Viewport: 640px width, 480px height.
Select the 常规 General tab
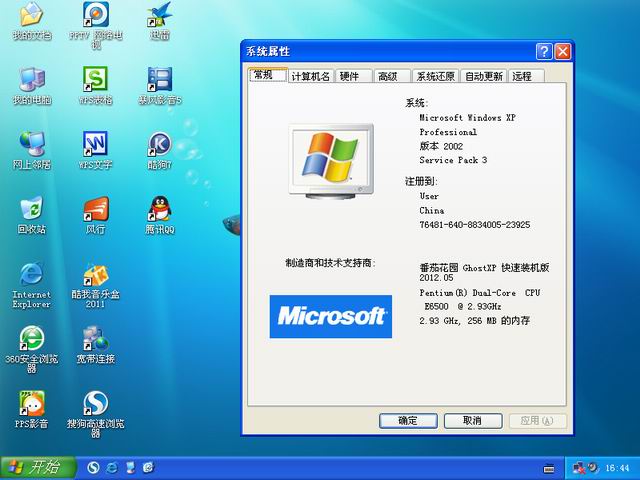(268, 75)
